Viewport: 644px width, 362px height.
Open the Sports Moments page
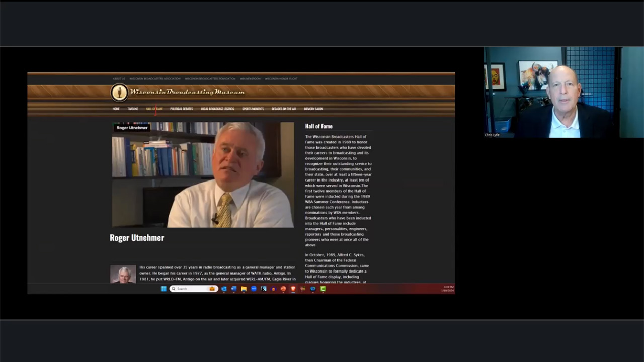tap(253, 109)
